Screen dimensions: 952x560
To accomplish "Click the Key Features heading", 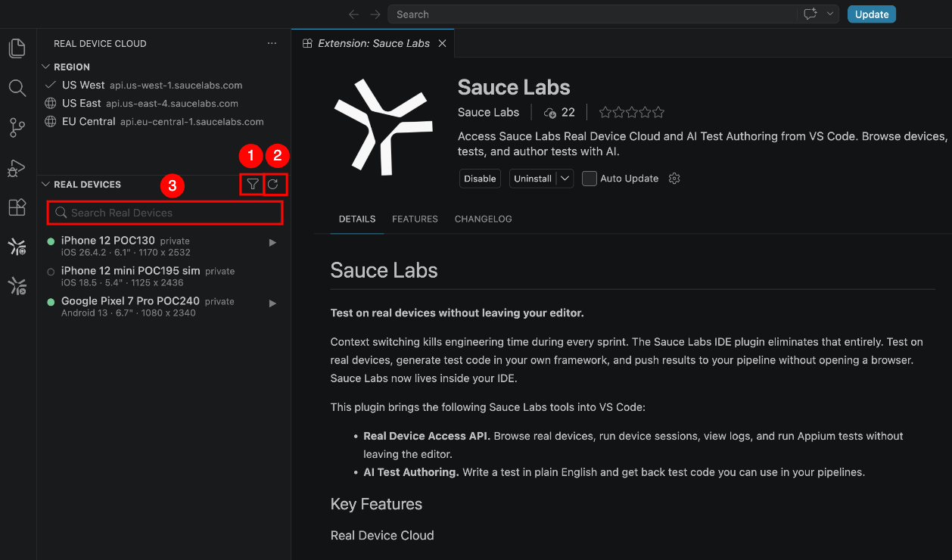I will 376,504.
